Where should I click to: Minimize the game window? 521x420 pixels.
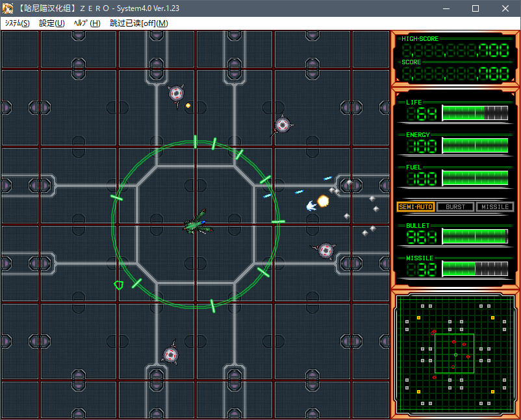(446, 8)
